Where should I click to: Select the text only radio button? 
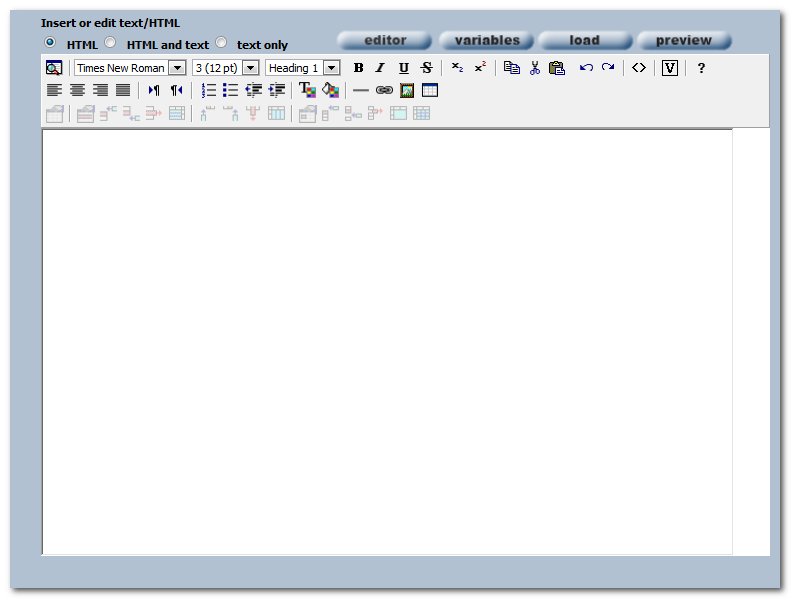(x=221, y=42)
